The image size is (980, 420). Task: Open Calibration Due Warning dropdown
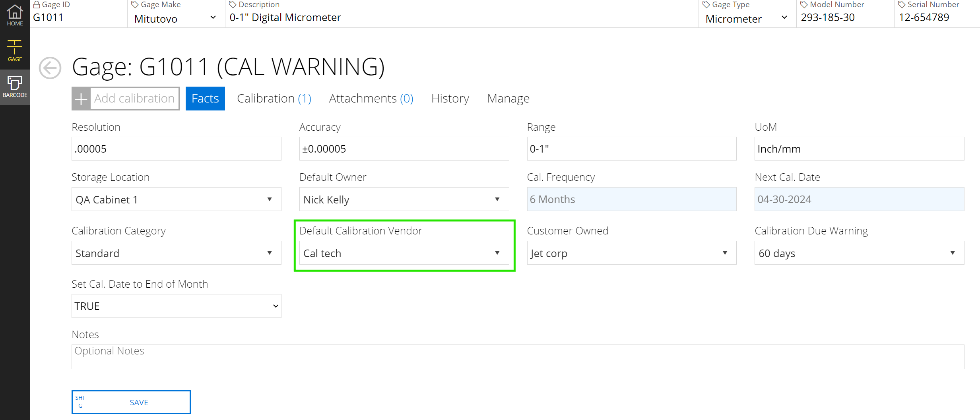pos(860,253)
